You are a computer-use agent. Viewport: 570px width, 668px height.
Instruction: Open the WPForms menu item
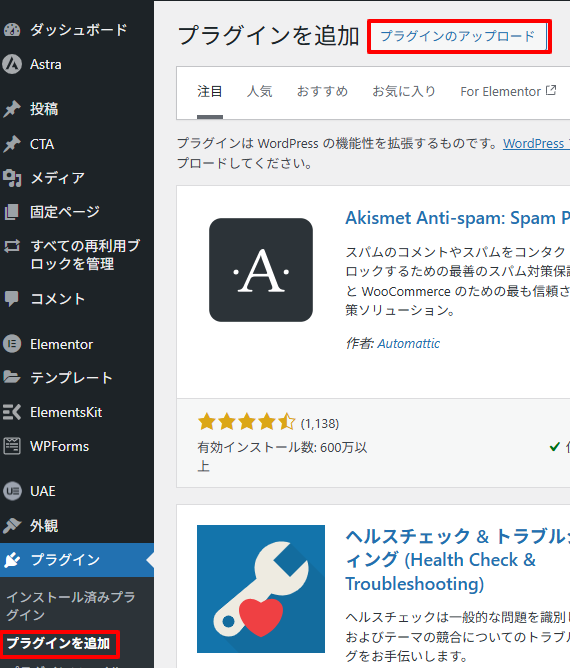(x=60, y=446)
